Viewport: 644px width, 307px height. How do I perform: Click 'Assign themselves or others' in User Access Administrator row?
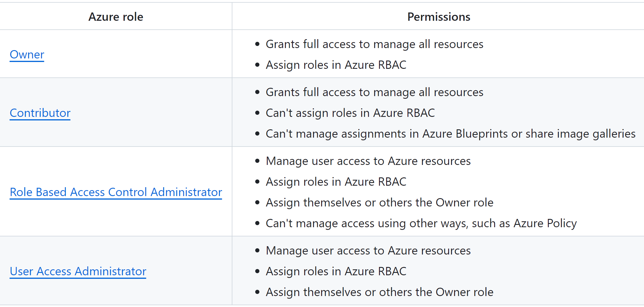pos(380,292)
